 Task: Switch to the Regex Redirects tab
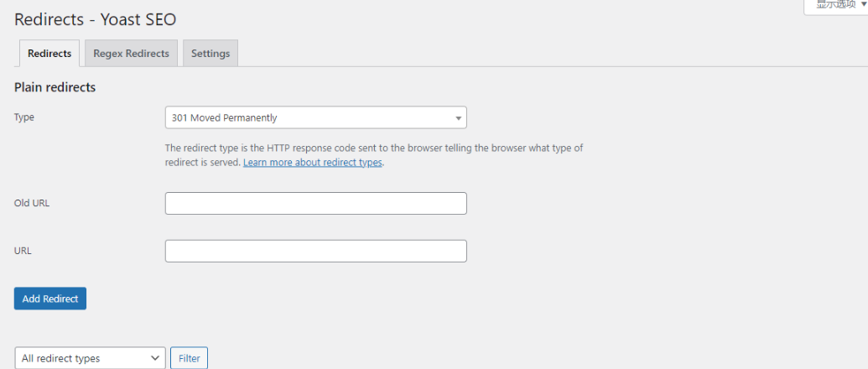coord(131,53)
